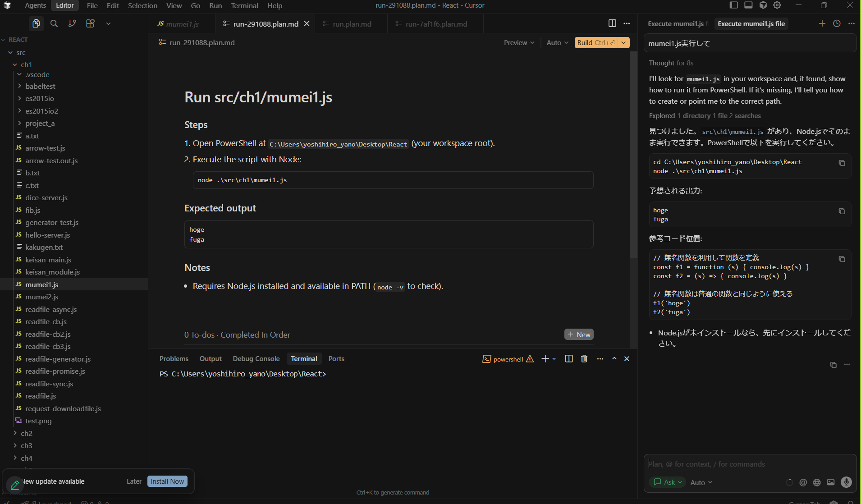Click Install Now for the update
Viewport: 861px width, 504px height.
[x=167, y=481]
